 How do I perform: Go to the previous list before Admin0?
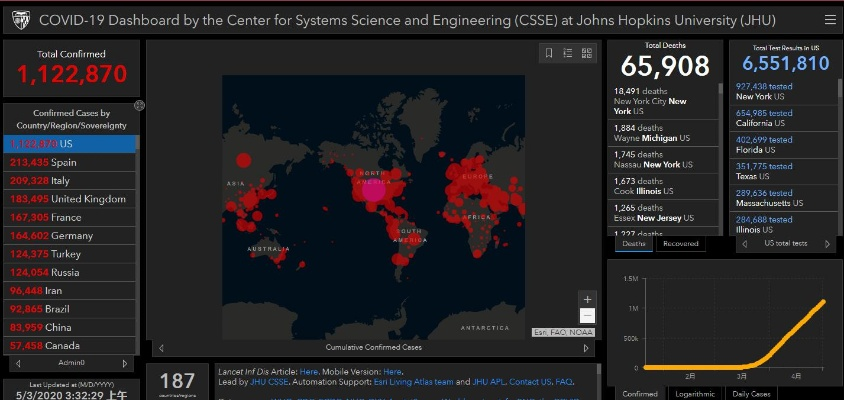pos(17,363)
